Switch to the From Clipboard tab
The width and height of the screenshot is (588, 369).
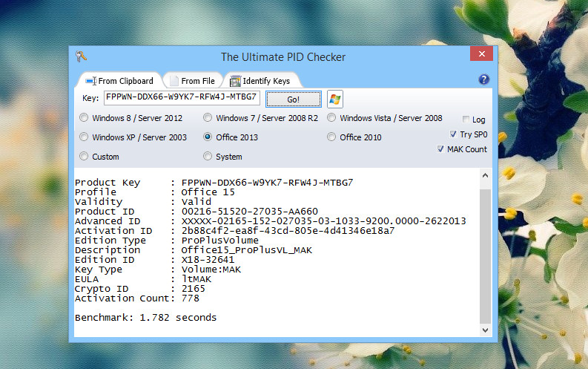pos(119,81)
